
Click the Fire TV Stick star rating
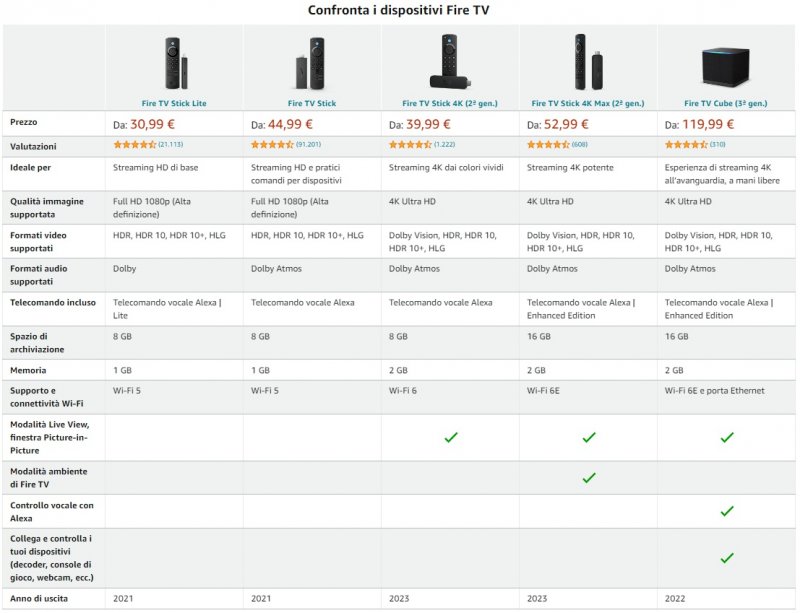click(x=272, y=145)
